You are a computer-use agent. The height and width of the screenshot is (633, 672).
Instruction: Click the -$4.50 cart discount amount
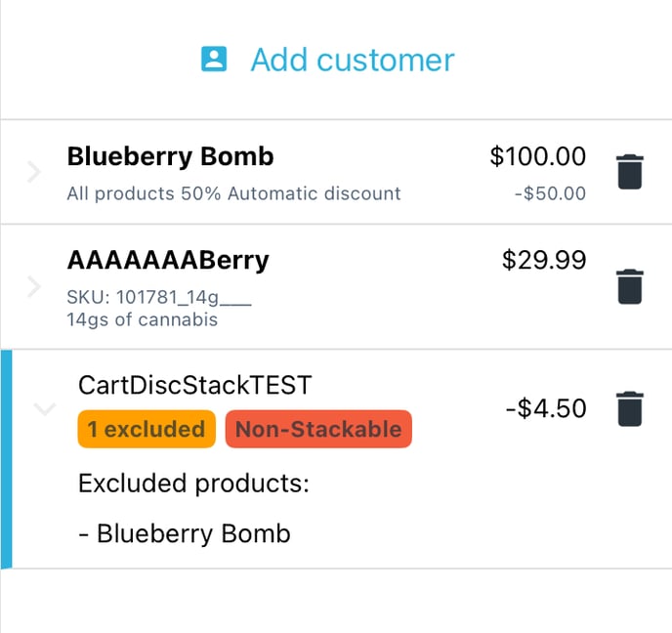pyautogui.click(x=546, y=408)
